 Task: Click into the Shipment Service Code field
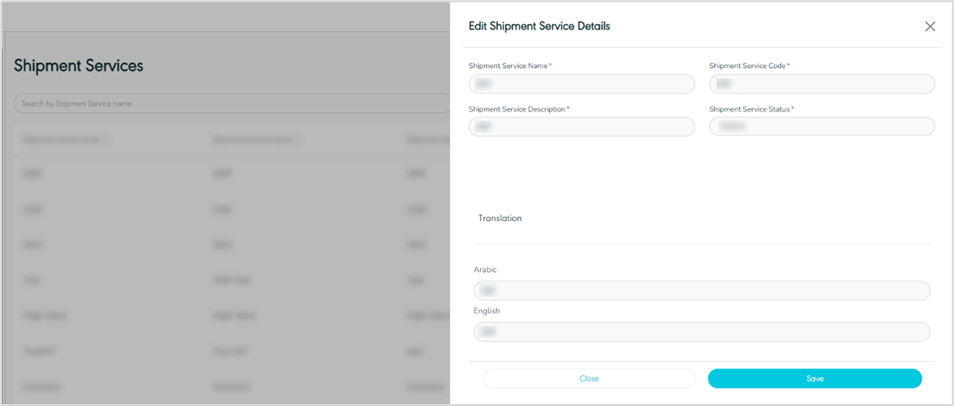tap(821, 84)
